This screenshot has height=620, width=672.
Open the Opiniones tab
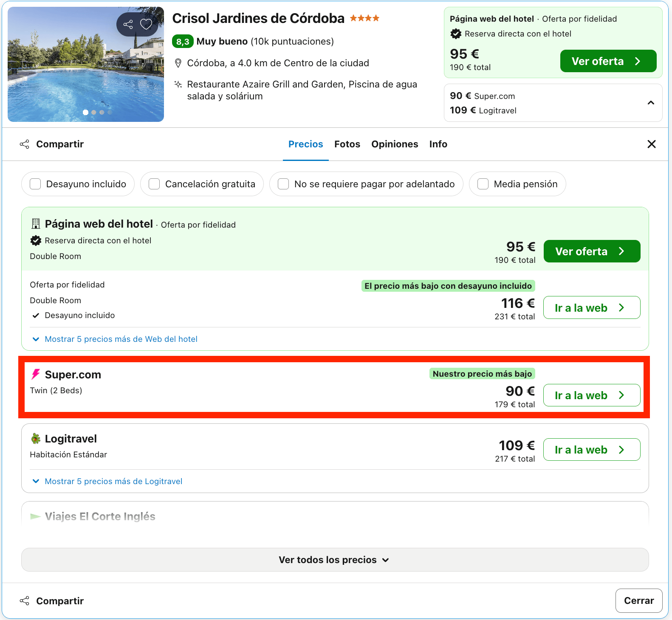[395, 144]
